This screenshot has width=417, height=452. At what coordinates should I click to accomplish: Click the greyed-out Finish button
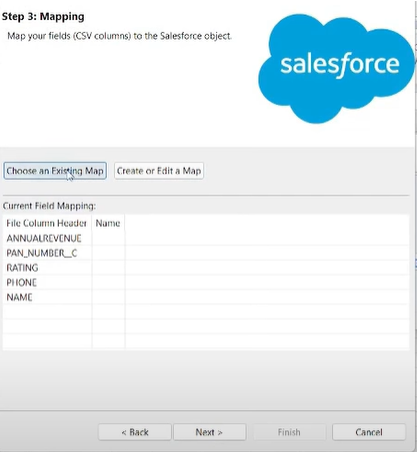[289, 432]
